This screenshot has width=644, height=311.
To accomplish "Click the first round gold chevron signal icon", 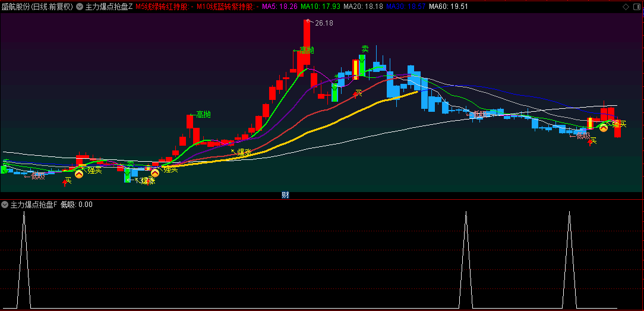I will pos(78,174).
